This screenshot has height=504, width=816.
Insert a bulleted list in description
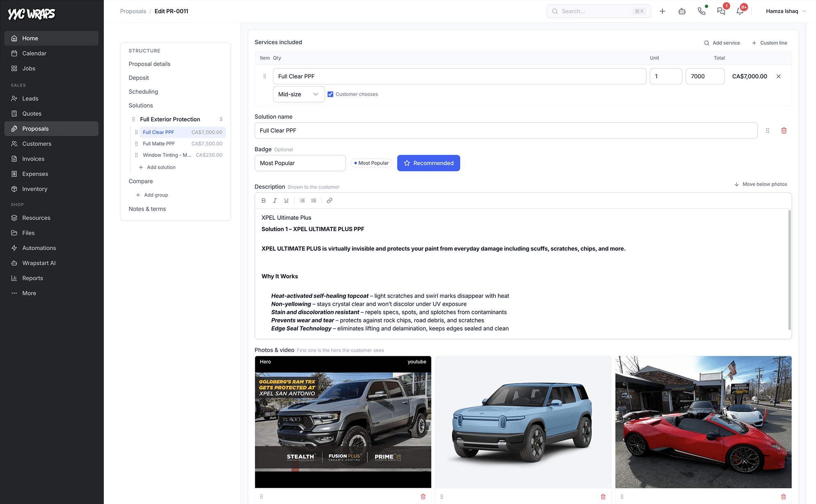click(302, 201)
